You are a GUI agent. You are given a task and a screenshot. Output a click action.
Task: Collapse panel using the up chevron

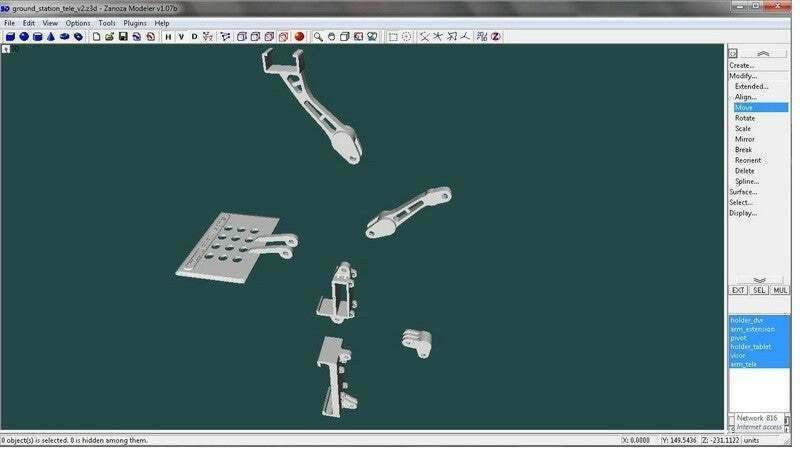[762, 53]
